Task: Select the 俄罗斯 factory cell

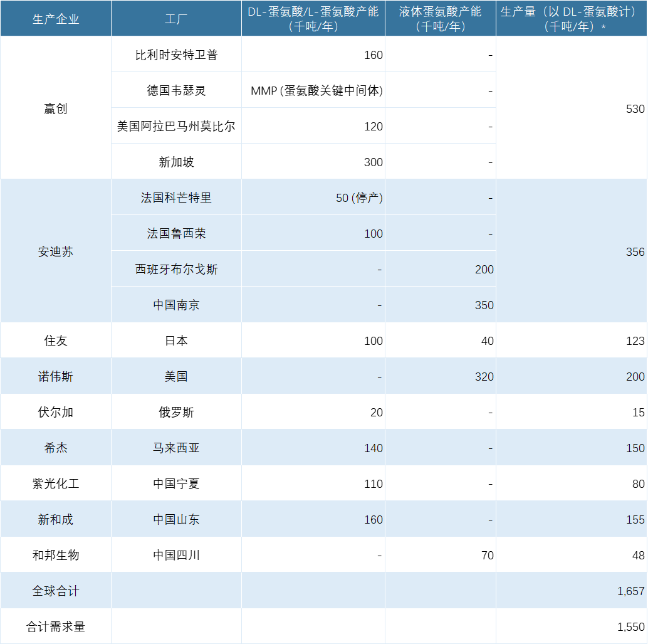Action: pyautogui.click(x=176, y=412)
